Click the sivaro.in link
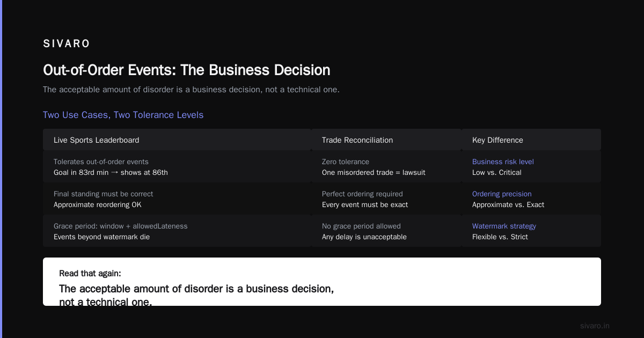 coord(595,326)
